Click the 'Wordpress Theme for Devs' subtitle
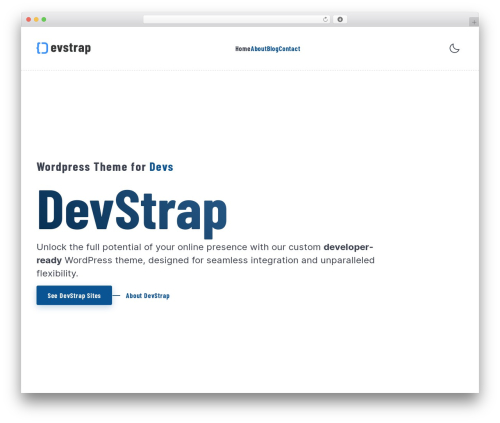This screenshot has width=500, height=423. tap(105, 167)
